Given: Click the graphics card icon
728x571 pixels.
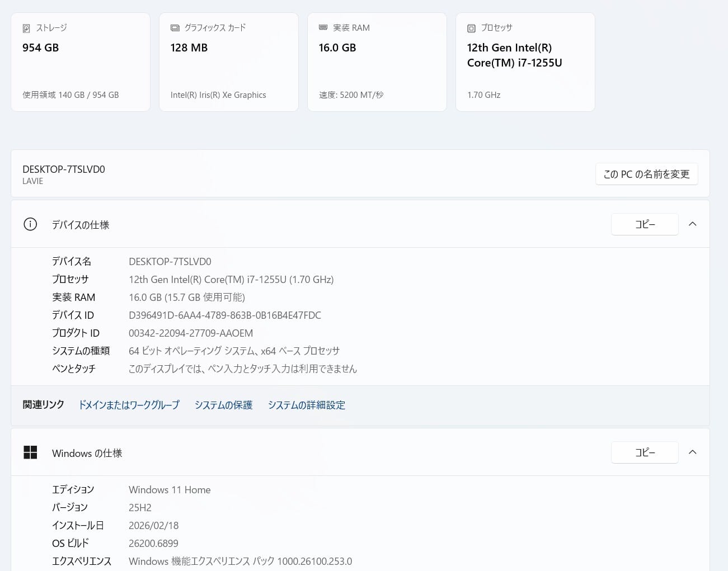Looking at the screenshot, I should tap(175, 28).
